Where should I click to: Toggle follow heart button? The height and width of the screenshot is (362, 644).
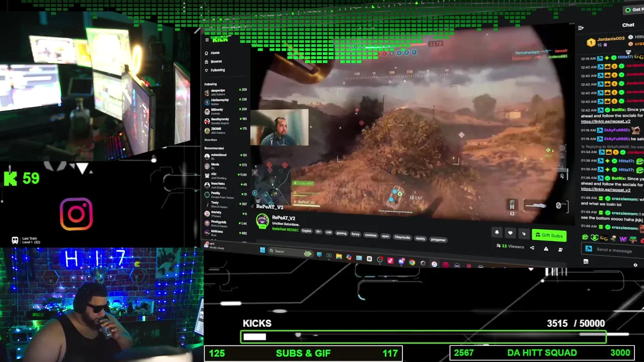(510, 233)
